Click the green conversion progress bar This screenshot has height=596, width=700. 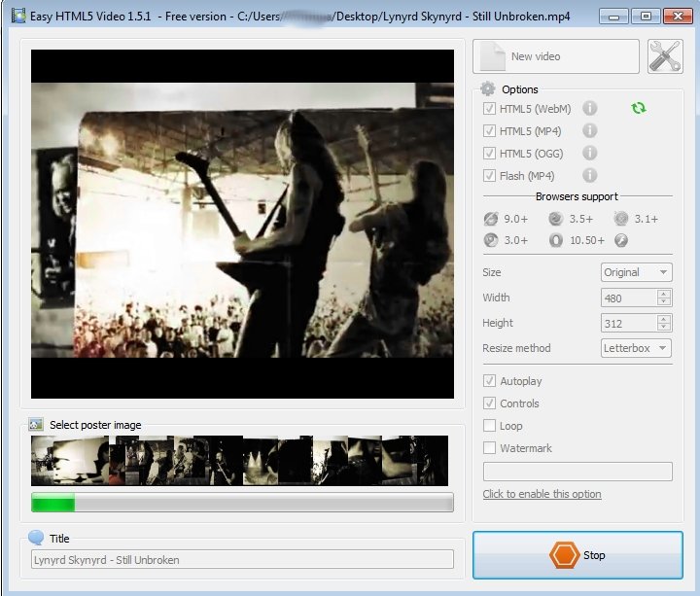click(242, 503)
